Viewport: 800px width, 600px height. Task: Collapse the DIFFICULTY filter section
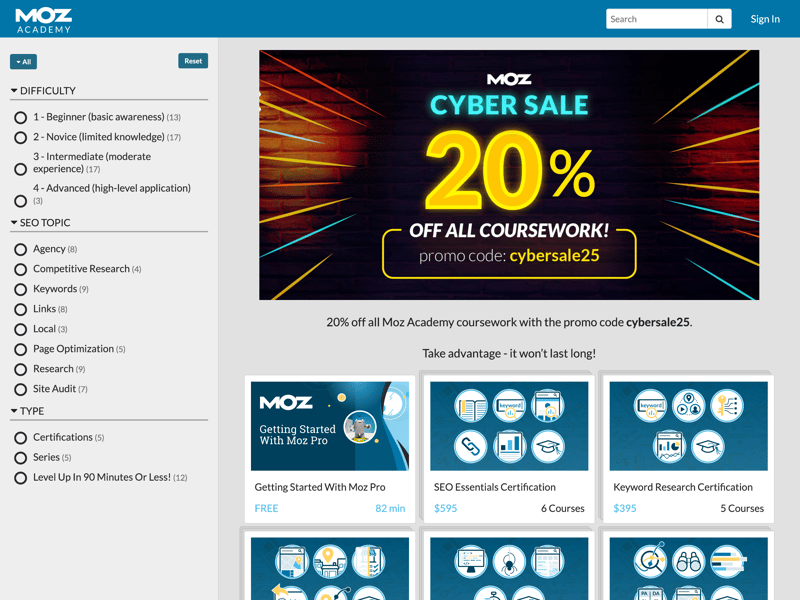43,91
